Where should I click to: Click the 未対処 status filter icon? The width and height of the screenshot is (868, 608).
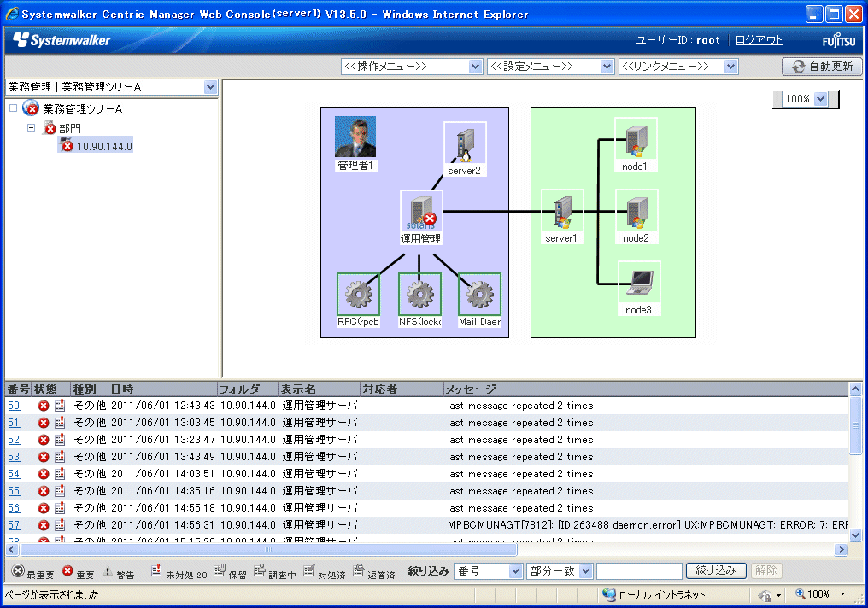coord(156,570)
